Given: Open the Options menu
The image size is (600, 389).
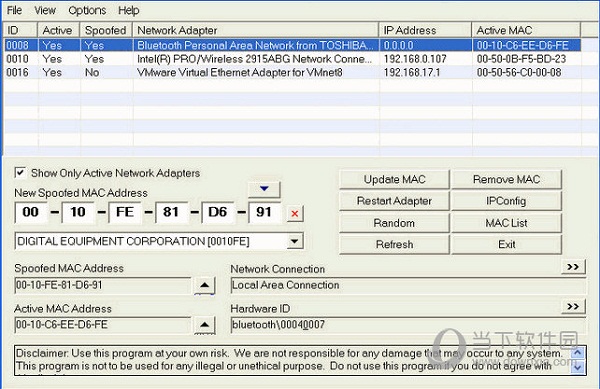Looking at the screenshot, I should pos(87,10).
